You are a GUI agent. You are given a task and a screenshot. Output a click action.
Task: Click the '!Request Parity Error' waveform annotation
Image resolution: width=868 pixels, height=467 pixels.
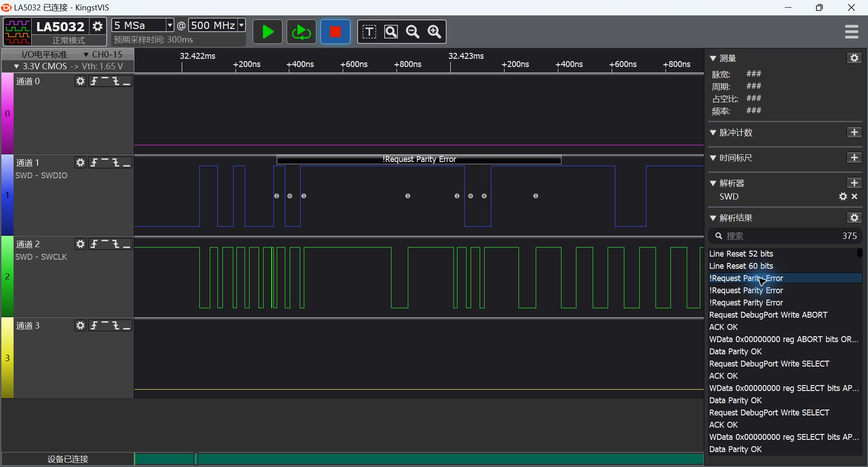[x=419, y=159]
